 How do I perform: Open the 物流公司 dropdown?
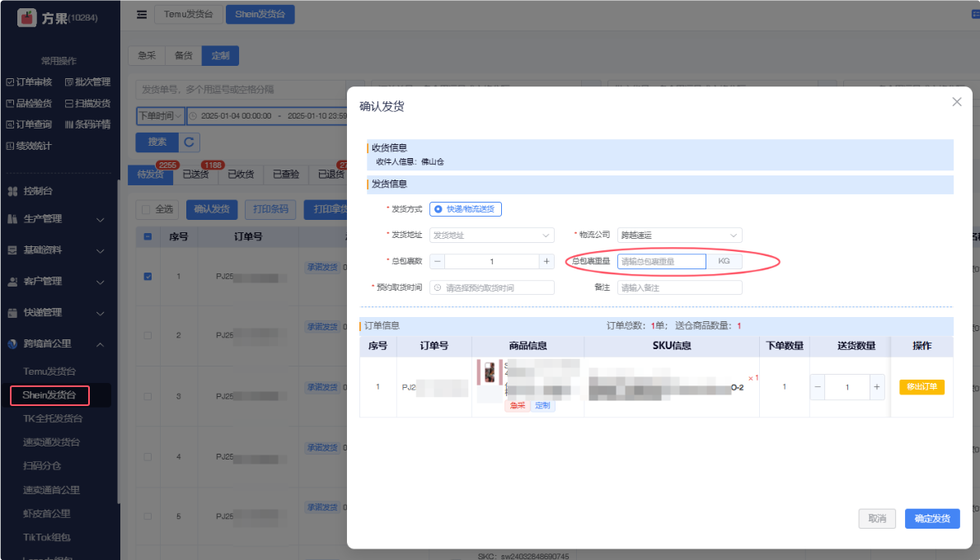coord(679,236)
